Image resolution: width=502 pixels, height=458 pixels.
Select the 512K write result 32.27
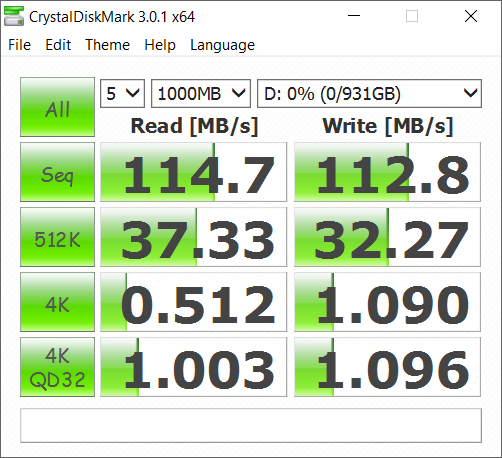387,237
